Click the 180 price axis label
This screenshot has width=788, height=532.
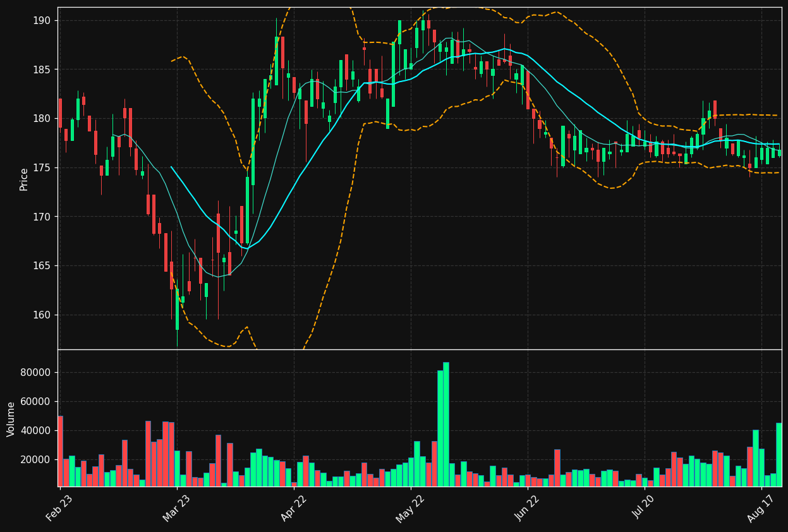coord(42,119)
